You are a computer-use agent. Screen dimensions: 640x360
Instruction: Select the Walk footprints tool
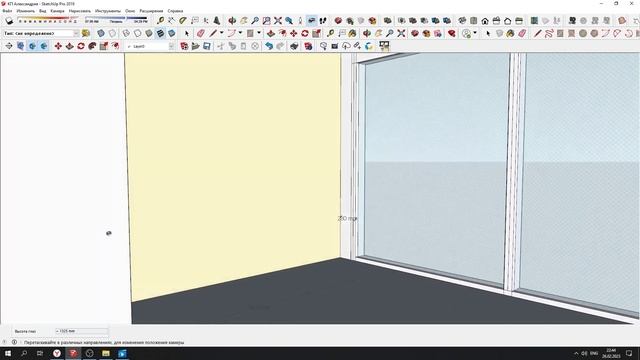(323, 20)
